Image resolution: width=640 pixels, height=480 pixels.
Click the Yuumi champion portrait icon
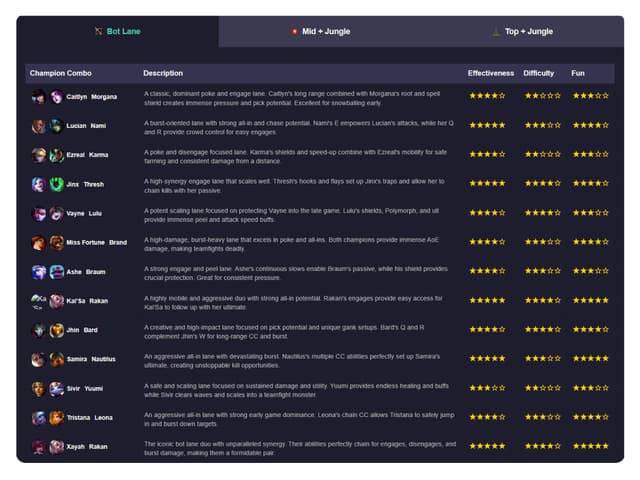point(56,389)
